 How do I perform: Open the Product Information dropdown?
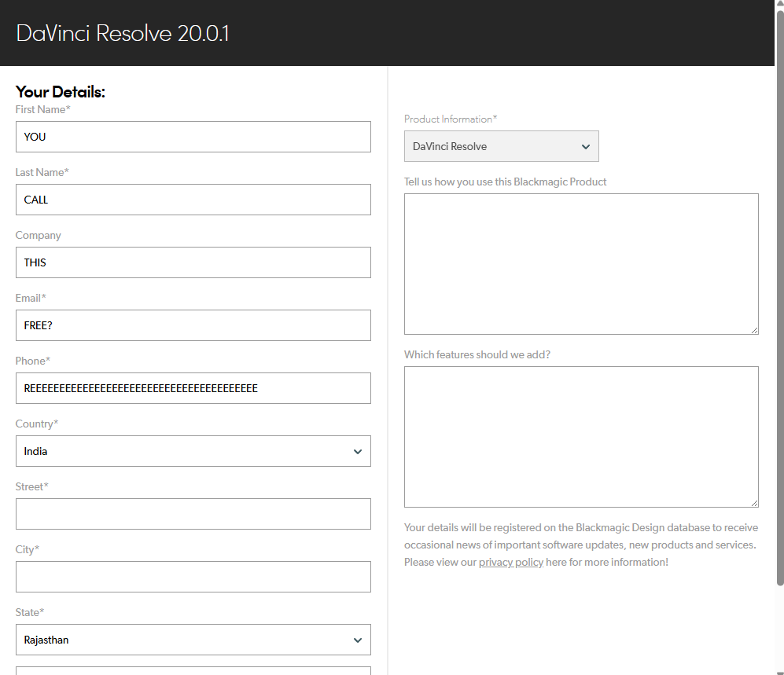pos(501,146)
